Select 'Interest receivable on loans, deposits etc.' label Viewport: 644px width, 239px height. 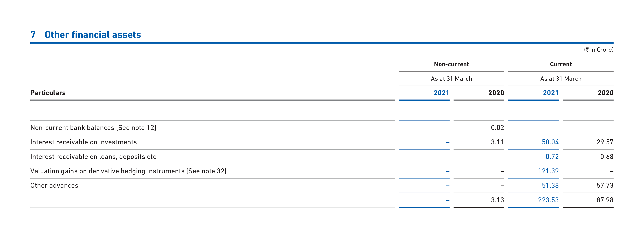[x=94, y=157]
